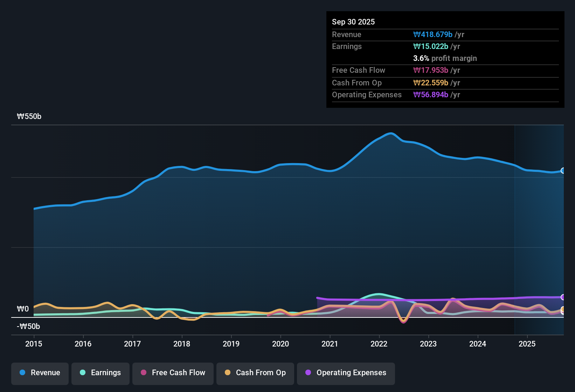Click the Revenue endpoint marker on chart
Image resolution: width=575 pixels, height=392 pixels.
(563, 170)
